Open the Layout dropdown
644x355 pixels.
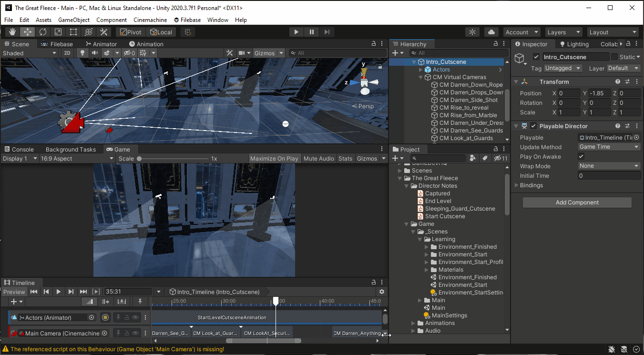pos(613,32)
